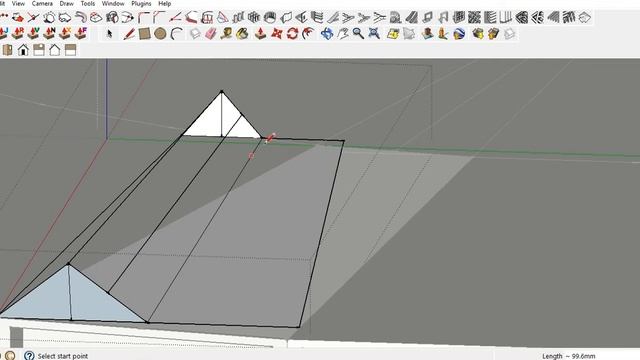Click the Push Pull F icon

pyautogui.click(x=81, y=33)
